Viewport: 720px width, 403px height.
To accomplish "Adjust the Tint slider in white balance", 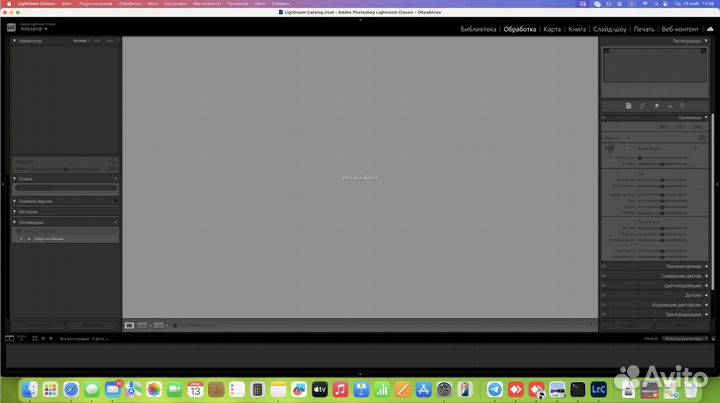I will tap(662, 164).
